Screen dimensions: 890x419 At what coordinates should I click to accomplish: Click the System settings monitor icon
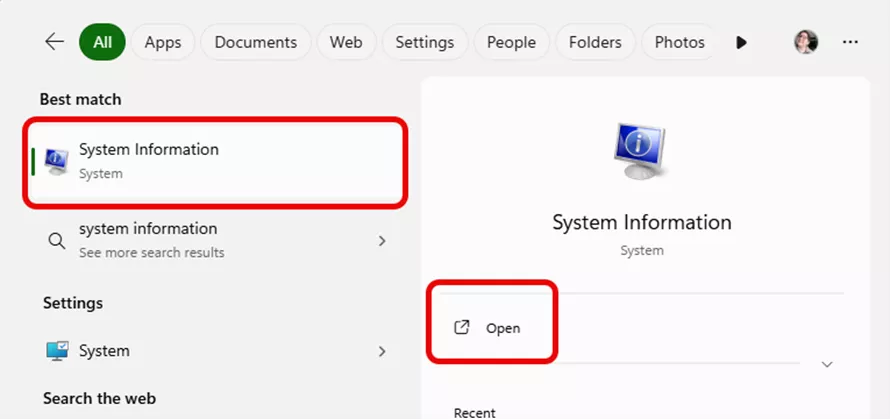click(57, 351)
